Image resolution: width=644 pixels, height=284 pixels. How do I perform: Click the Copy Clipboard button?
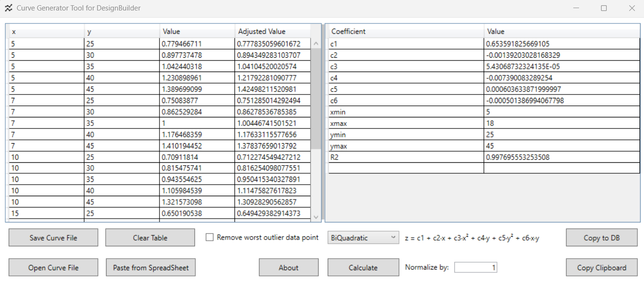(601, 267)
